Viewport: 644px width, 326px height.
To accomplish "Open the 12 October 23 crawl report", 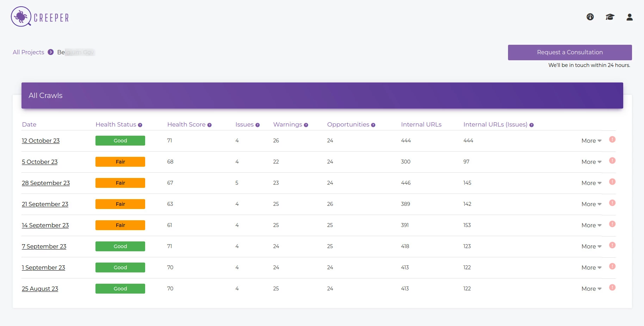I will point(41,140).
